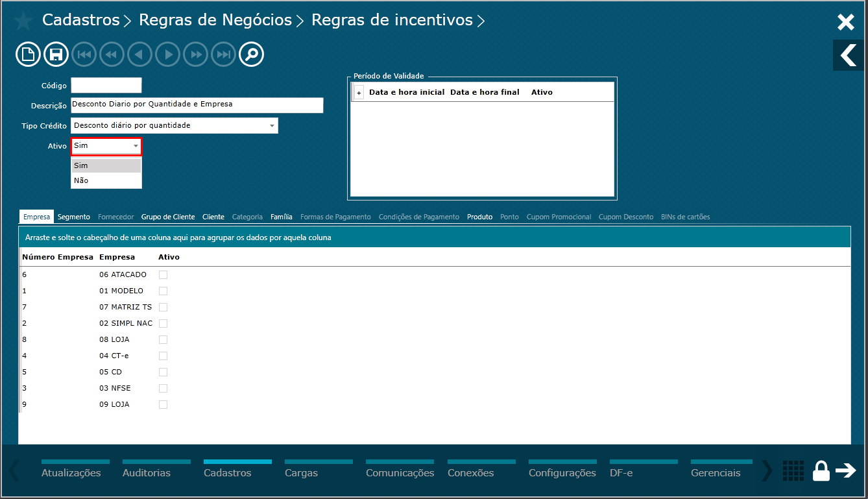Viewport: 868px width, 499px height.
Task: Toggle Ativo checkbox for 08 LOJA
Action: pos(163,339)
